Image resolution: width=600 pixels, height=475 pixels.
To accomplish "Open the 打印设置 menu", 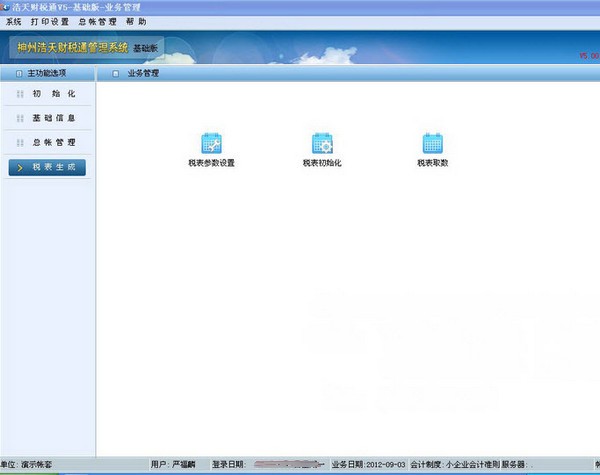I will pos(50,21).
